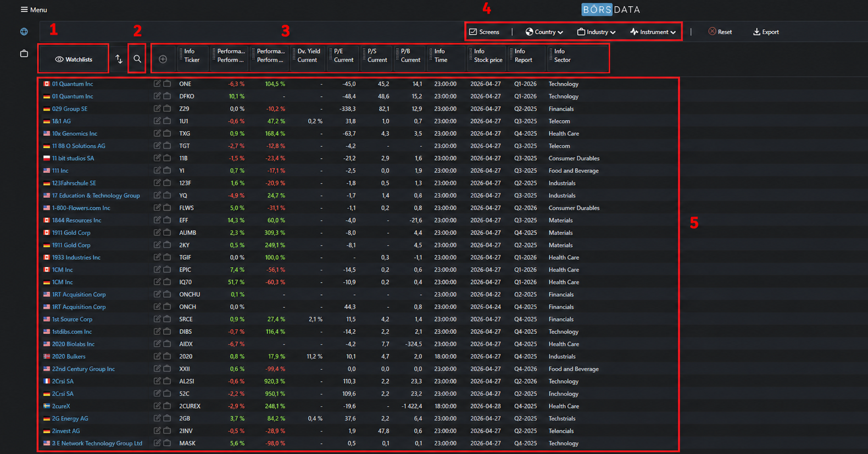The image size is (868, 454).
Task: Select the P/E Current column header
Action: tap(344, 56)
